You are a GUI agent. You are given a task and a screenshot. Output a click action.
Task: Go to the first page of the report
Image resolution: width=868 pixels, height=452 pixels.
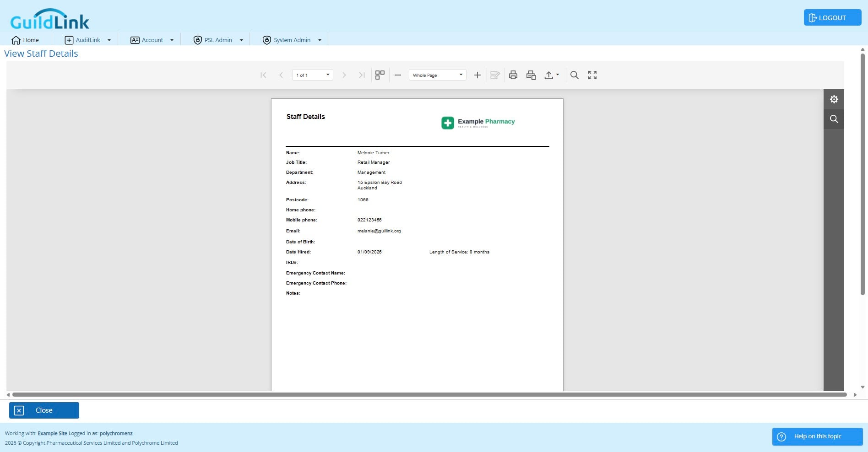pyautogui.click(x=263, y=75)
